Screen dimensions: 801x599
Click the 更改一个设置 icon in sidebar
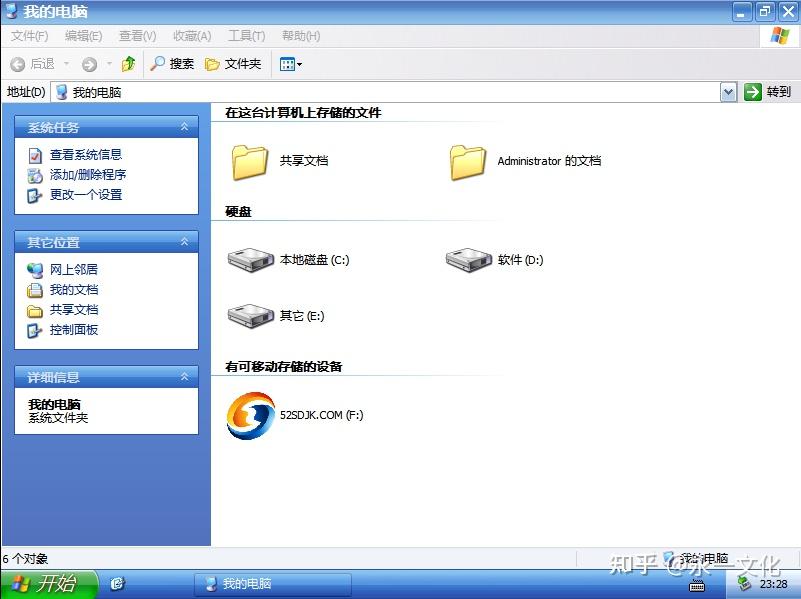coord(34,195)
